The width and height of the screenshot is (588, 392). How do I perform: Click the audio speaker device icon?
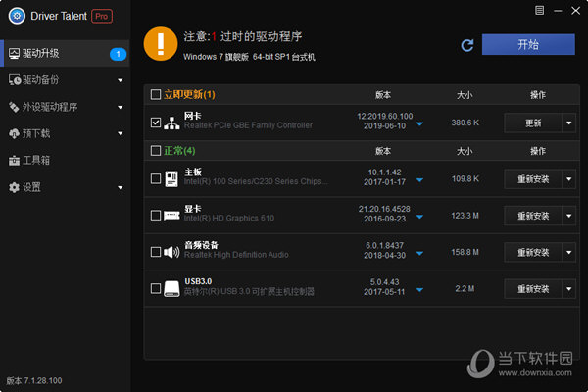coord(171,252)
